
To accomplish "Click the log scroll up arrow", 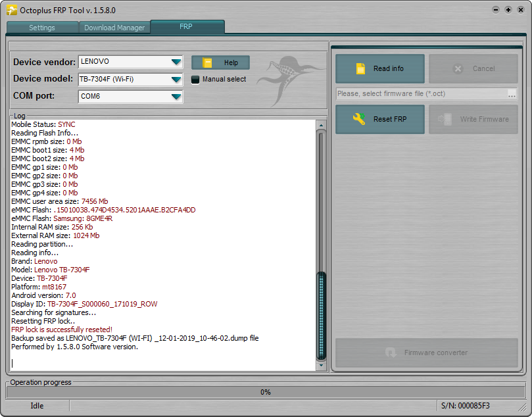I will point(321,125).
